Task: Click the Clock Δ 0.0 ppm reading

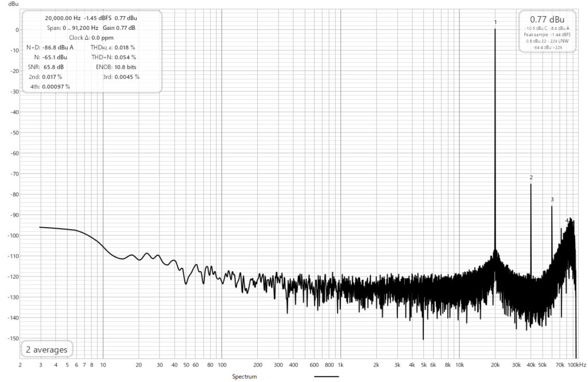Action: coord(95,37)
